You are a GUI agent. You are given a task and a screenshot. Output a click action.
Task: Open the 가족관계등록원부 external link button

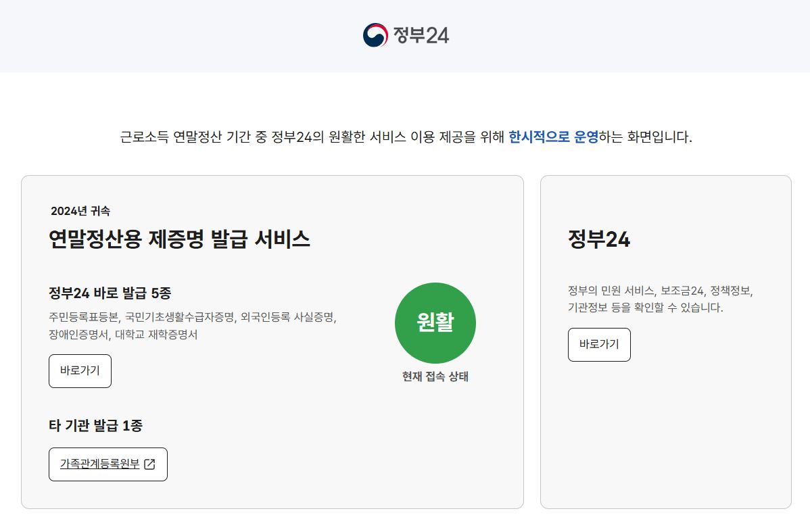108,464
